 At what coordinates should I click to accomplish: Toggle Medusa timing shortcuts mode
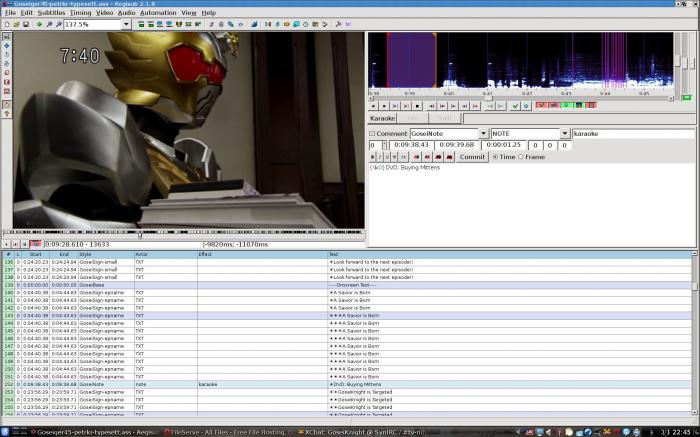click(591, 105)
